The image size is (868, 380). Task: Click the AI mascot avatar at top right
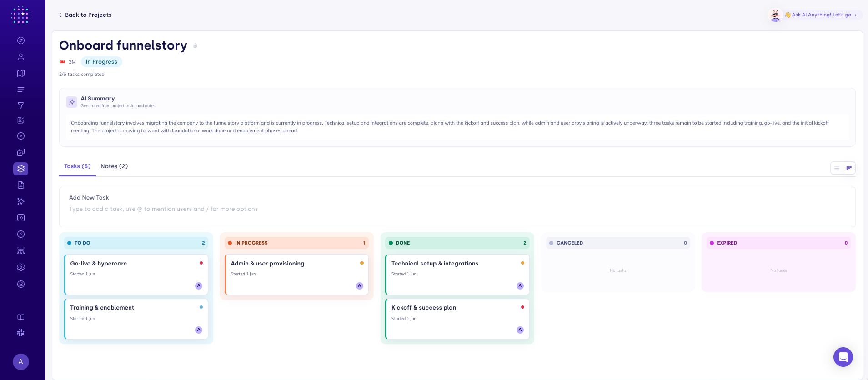click(776, 15)
